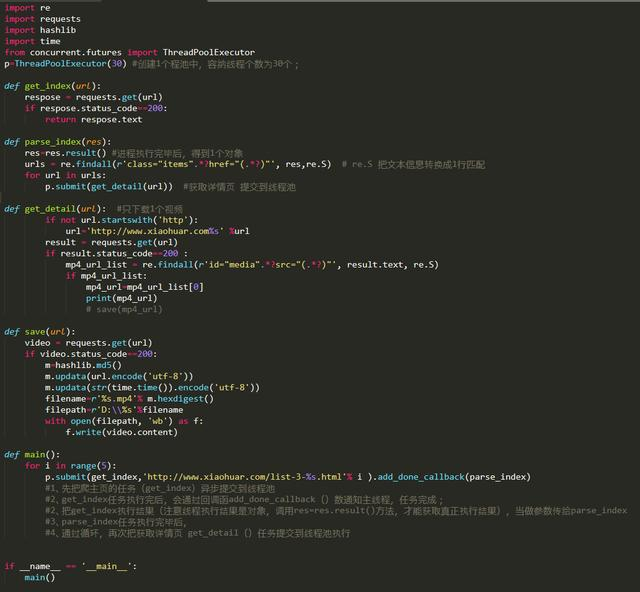The image size is (640, 592).
Task: Click 'urls = re.findall' class items line
Action: tap(255, 164)
